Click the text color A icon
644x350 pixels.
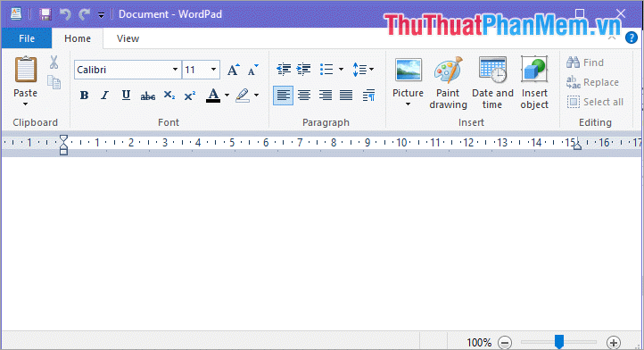[x=213, y=96]
